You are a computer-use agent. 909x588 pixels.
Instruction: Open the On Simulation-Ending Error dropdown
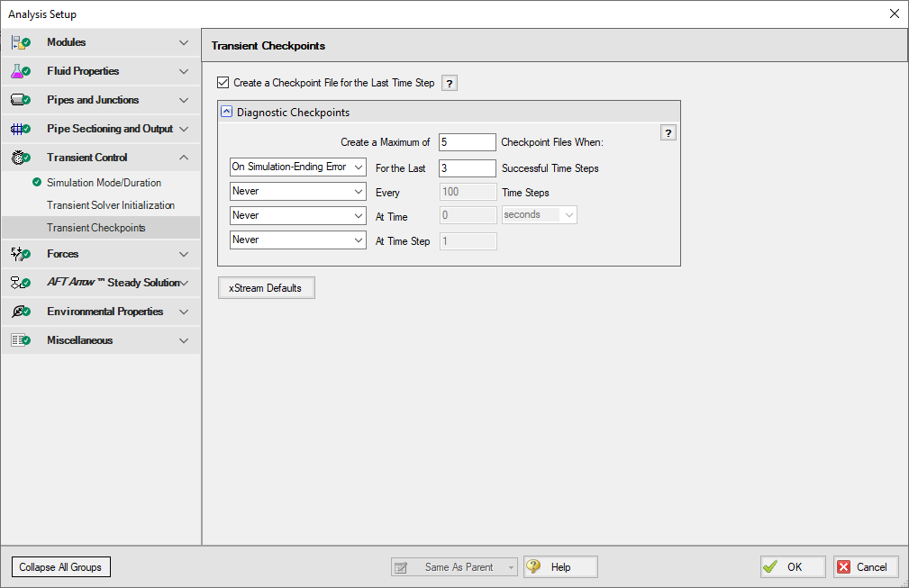[x=298, y=167]
